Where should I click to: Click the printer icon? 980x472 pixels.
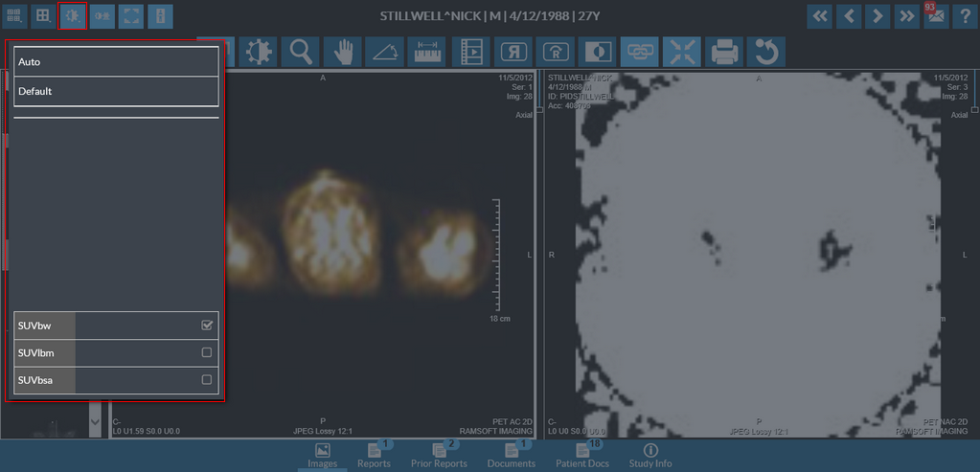[724, 52]
